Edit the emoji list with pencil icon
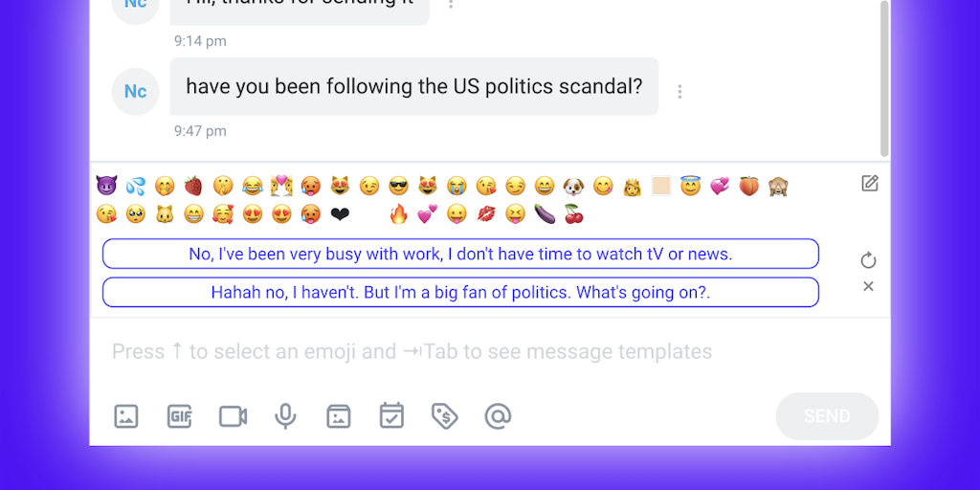Image resolution: width=980 pixels, height=490 pixels. point(869,184)
